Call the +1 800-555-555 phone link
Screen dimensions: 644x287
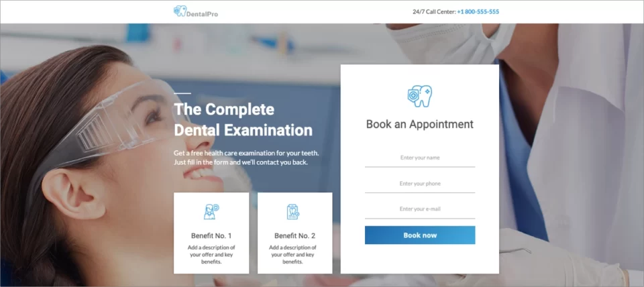click(478, 11)
